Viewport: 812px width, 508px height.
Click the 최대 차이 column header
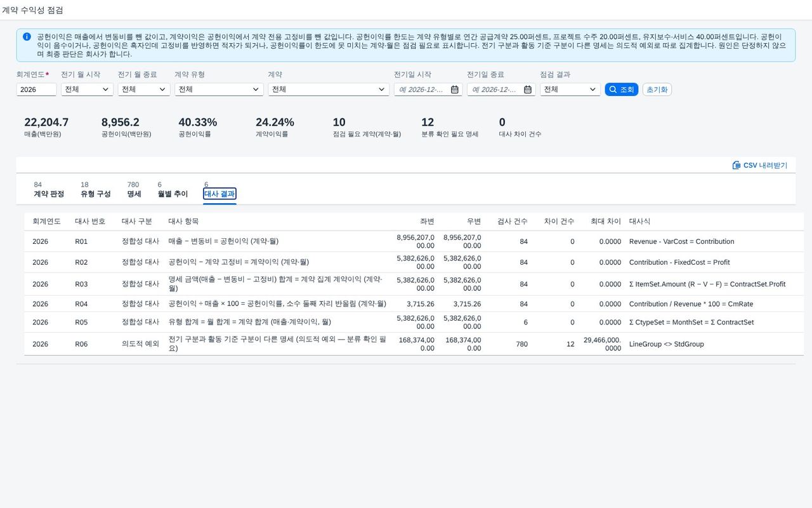[605, 222]
